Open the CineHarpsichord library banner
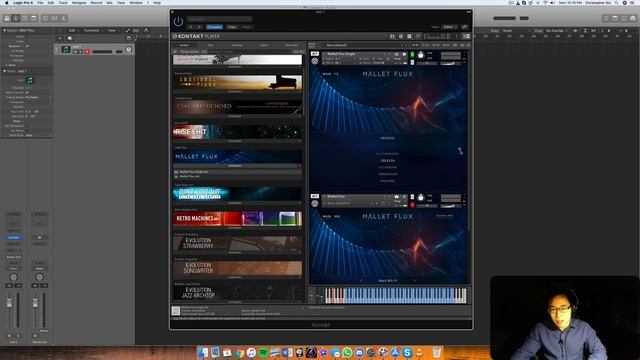The height and width of the screenshot is (360, 640). pyautogui.click(x=238, y=107)
